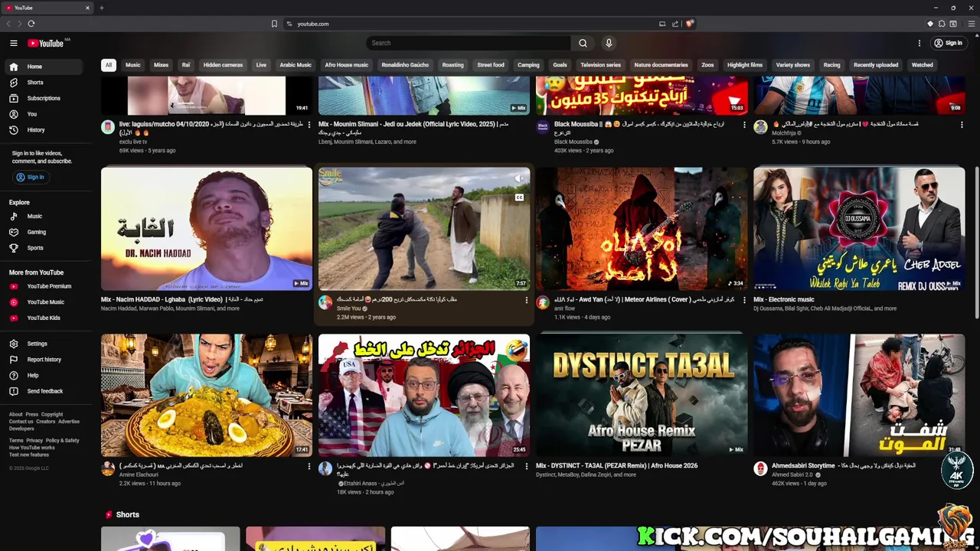Select the Hidden cameras chip
980x551 pixels.
(x=223, y=65)
